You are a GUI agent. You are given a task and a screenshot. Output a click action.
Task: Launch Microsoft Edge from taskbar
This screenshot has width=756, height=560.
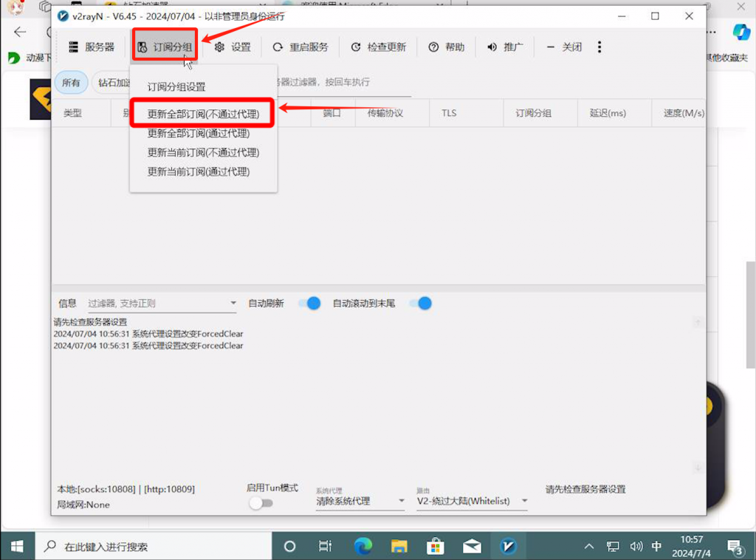click(363, 547)
